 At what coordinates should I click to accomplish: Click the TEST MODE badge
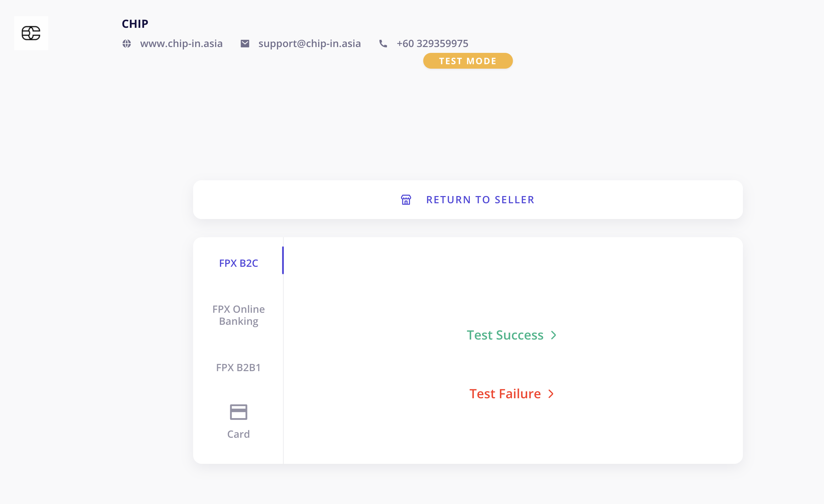(x=468, y=61)
